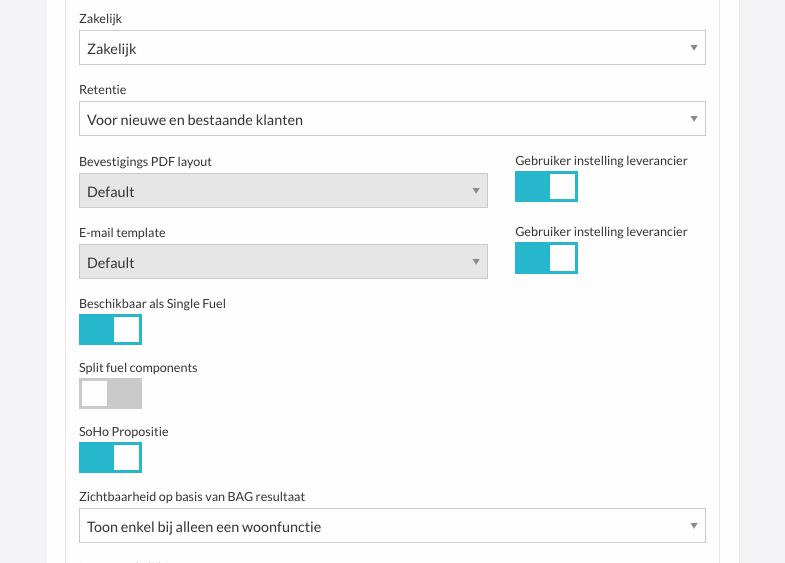The height and width of the screenshot is (563, 785).
Task: Open the Zakelijk dropdown
Action: tap(392, 48)
